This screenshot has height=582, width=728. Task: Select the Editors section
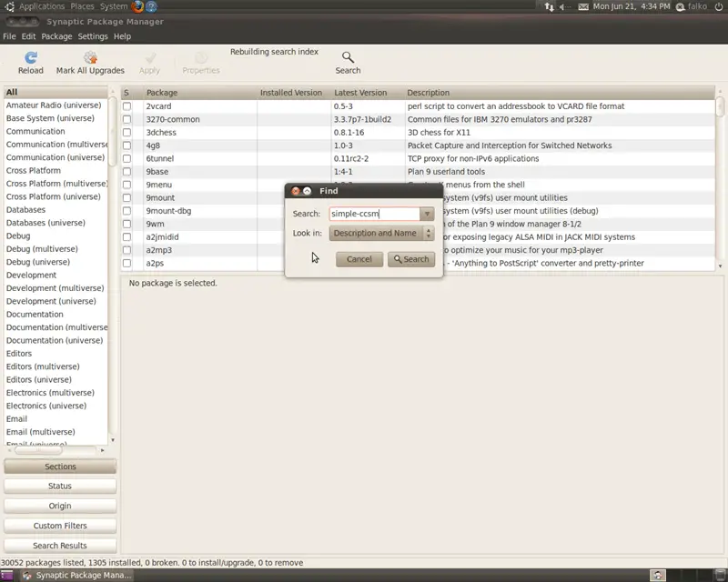click(x=56, y=354)
